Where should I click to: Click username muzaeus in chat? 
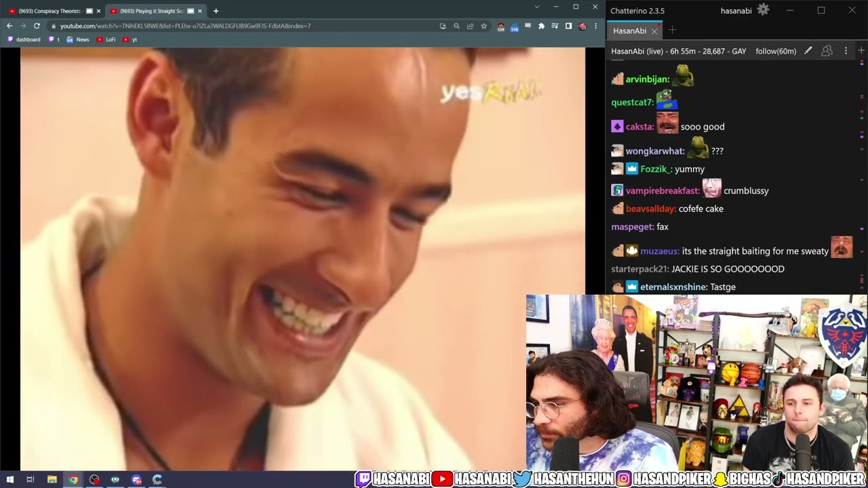pos(660,251)
